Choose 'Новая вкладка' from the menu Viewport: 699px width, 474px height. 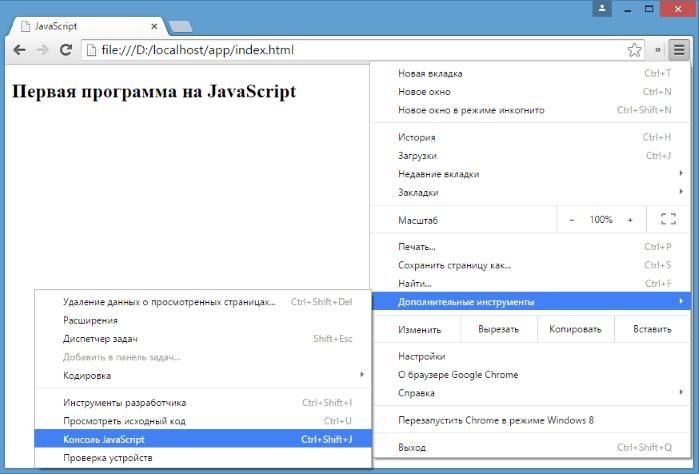pos(530,74)
